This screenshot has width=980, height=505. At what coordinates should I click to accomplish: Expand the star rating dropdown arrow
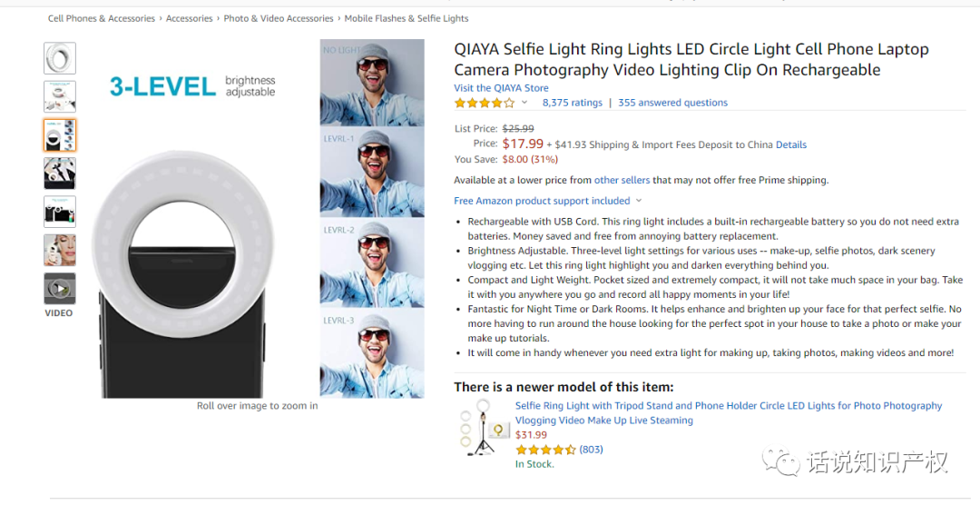524,103
